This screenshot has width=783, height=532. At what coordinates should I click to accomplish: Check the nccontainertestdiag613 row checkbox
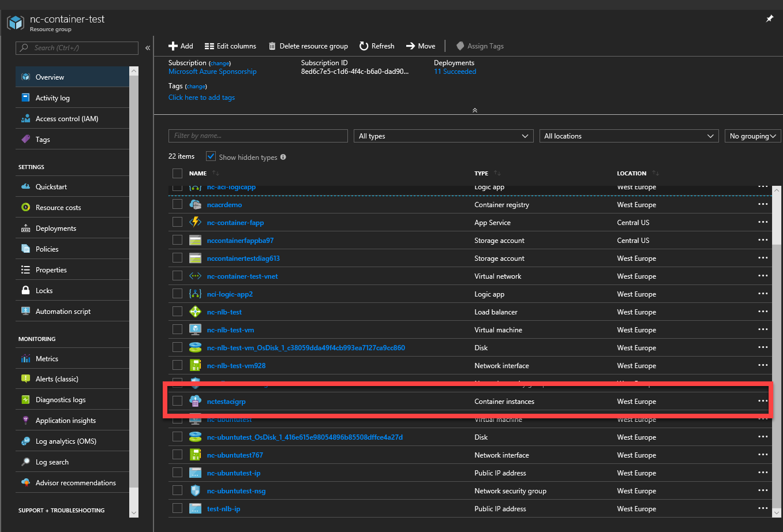[177, 258]
